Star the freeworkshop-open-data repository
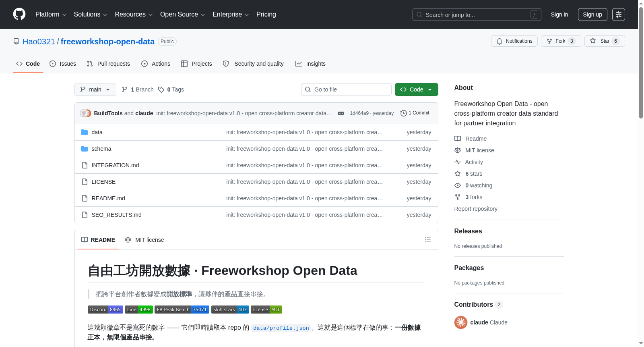This screenshot has width=644, height=347. click(x=604, y=41)
